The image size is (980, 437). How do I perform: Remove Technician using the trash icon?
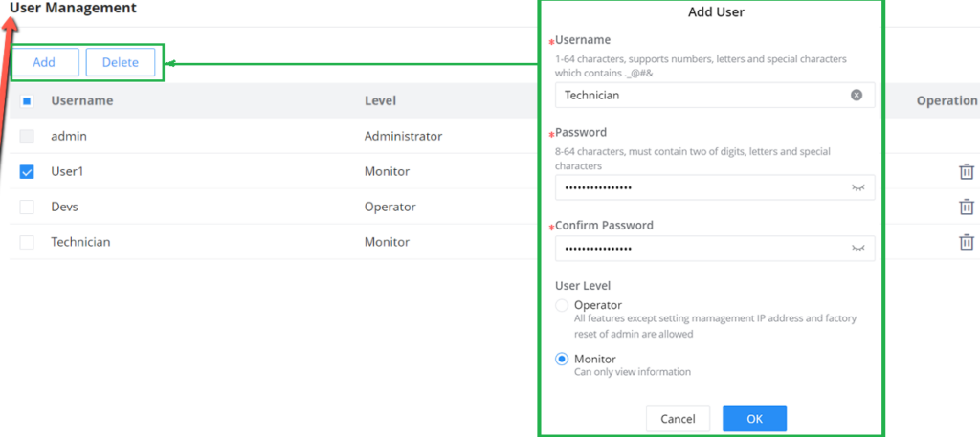pyautogui.click(x=967, y=242)
